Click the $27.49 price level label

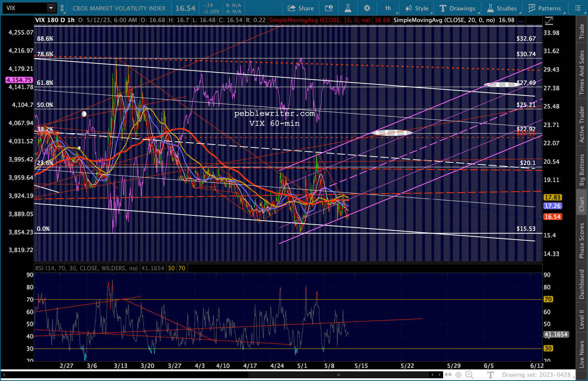click(526, 83)
